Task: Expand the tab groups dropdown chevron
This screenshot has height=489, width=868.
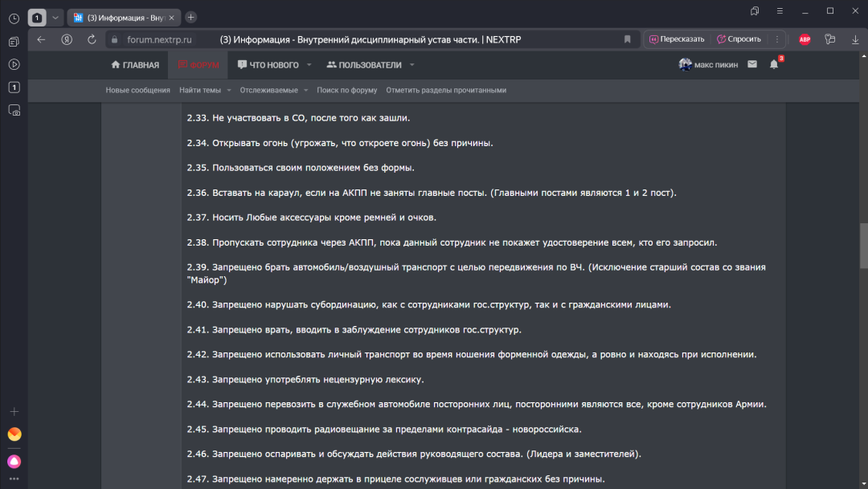Action: click(55, 18)
